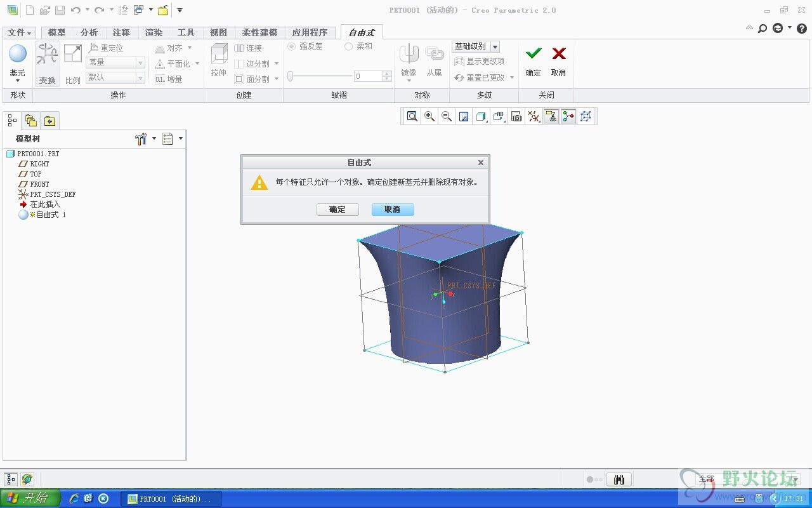Toggle the control mesh display icon
The image size is (812, 508).
568,116
